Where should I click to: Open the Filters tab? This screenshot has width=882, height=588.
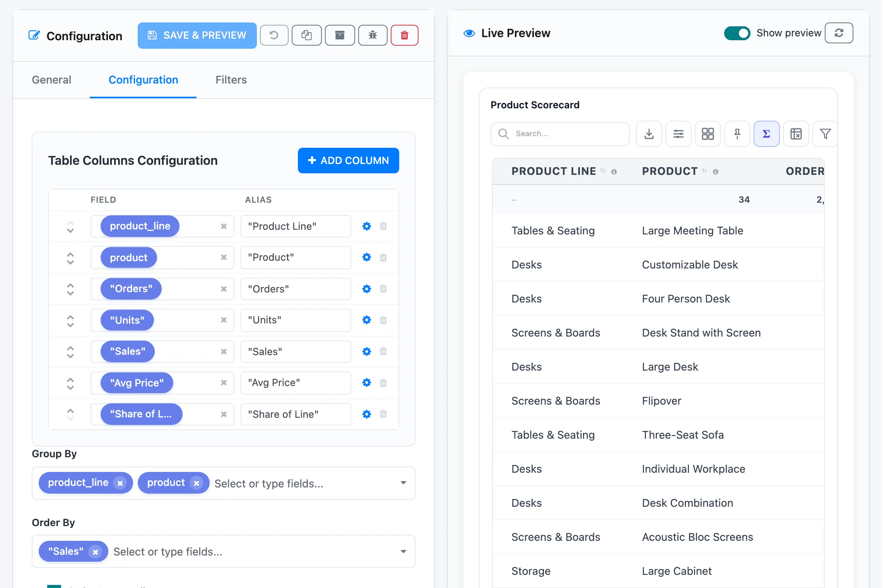click(231, 80)
